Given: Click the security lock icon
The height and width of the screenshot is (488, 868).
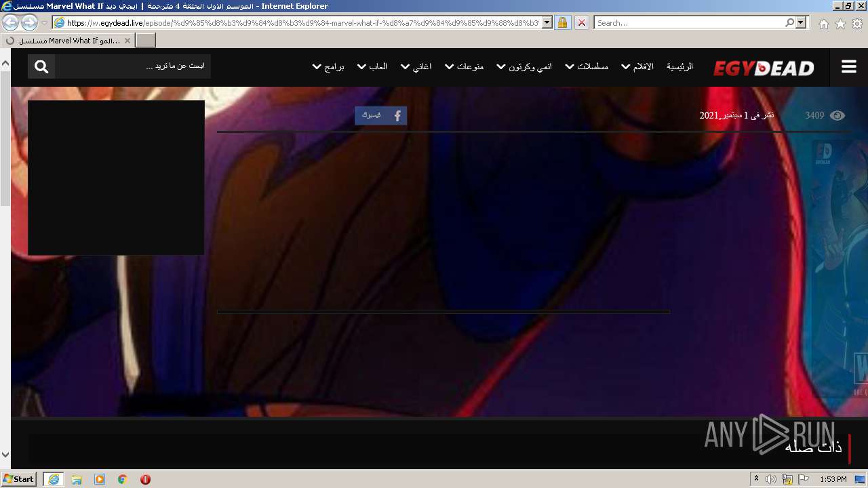Looking at the screenshot, I should pyautogui.click(x=562, y=23).
